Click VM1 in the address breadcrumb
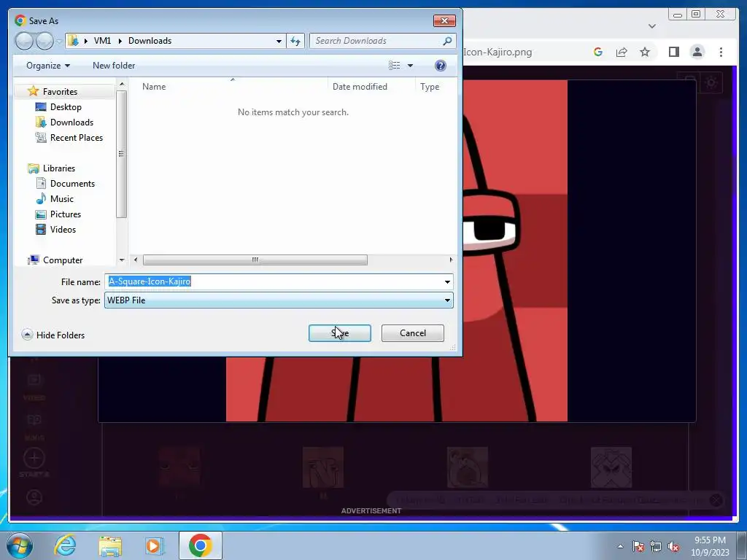The width and height of the screenshot is (747, 560). [x=102, y=41]
